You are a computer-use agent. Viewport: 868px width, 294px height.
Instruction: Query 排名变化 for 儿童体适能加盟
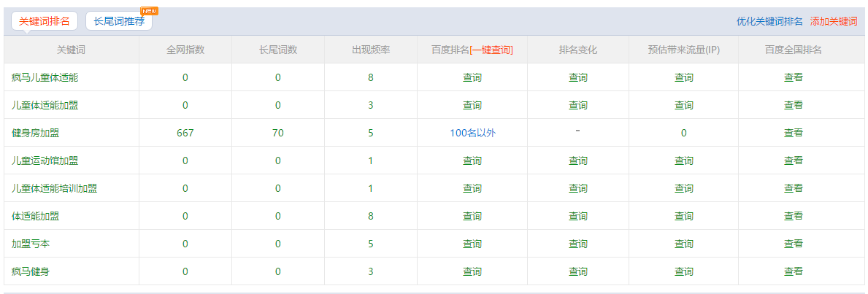(x=578, y=105)
